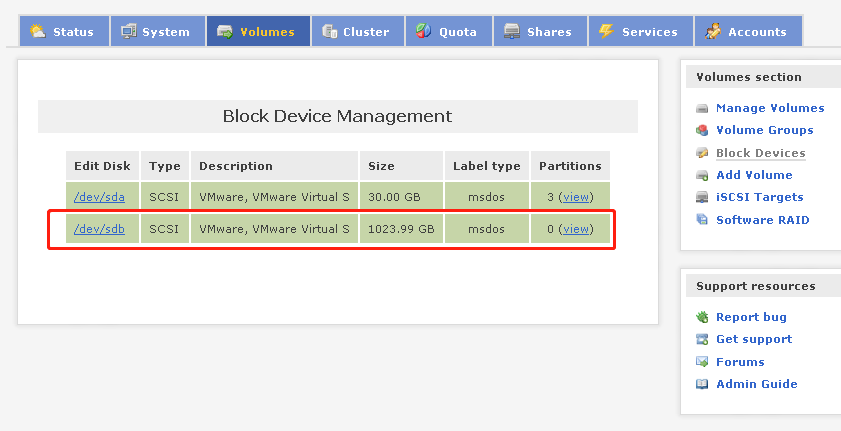This screenshot has width=841, height=431.
Task: Click the Add Volume icon
Action: pos(703,175)
